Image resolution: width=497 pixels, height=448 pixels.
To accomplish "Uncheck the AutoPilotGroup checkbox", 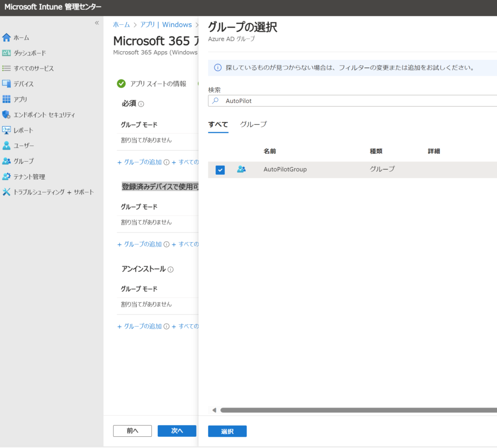I will pos(220,170).
